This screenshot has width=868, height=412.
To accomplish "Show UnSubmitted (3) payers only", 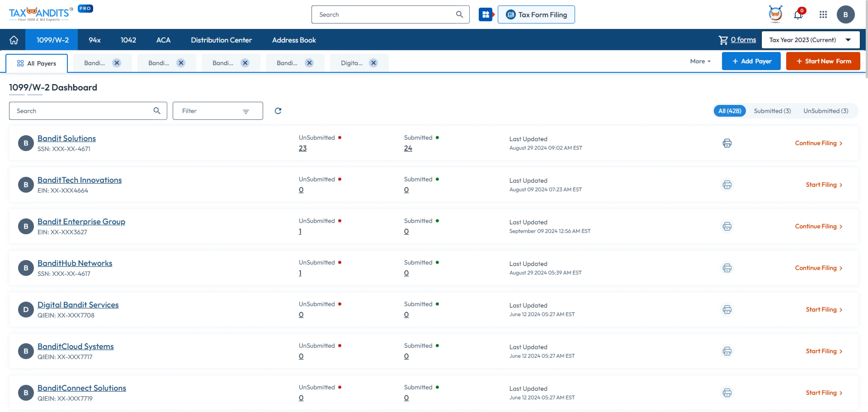I will coord(826,111).
